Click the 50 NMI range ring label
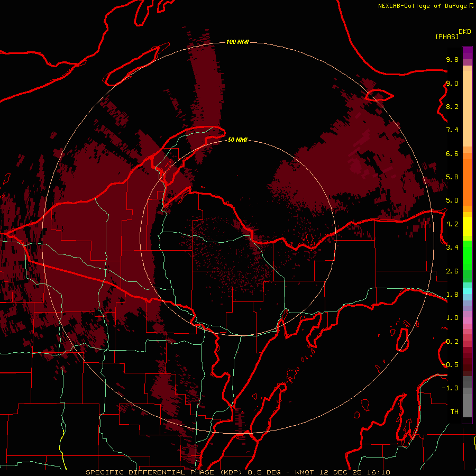The image size is (476, 476). [x=237, y=140]
